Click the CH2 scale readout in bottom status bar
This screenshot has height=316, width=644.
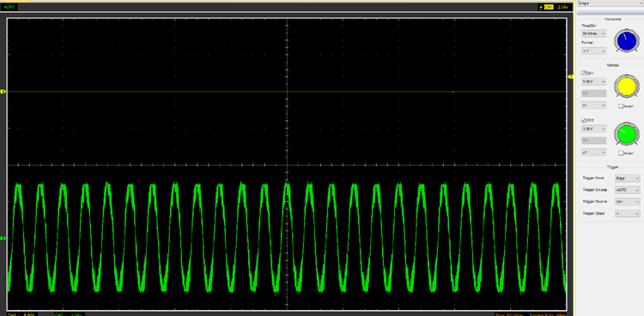(67, 314)
